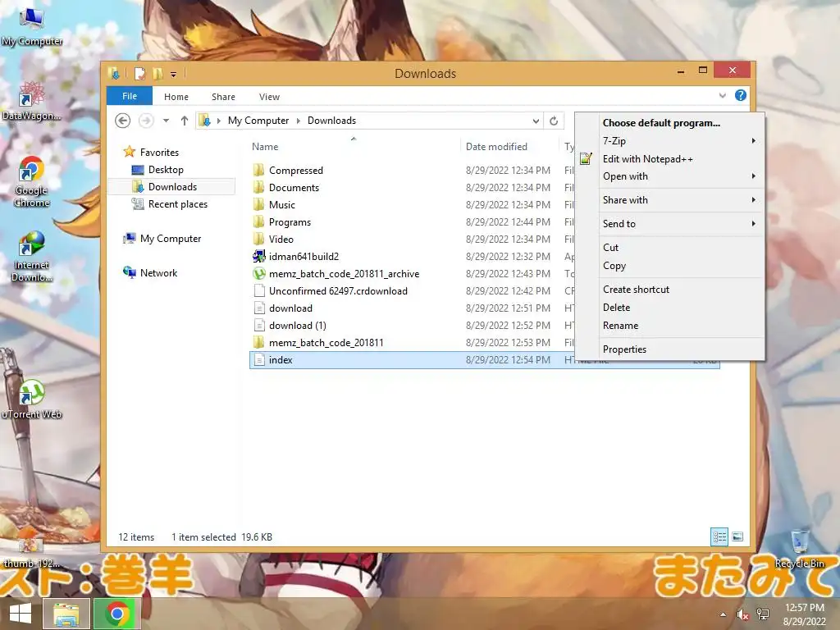The height and width of the screenshot is (630, 840).
Task: Choose Delete from the context menu
Action: pos(616,308)
